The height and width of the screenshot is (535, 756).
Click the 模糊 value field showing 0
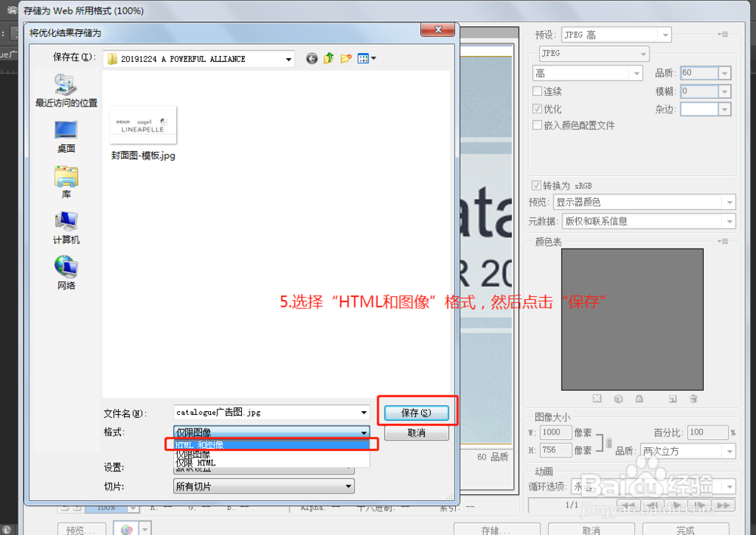(699, 91)
